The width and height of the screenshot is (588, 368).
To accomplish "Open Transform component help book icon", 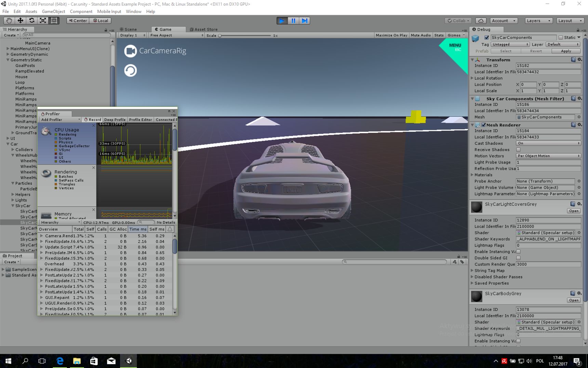I will click(x=573, y=60).
